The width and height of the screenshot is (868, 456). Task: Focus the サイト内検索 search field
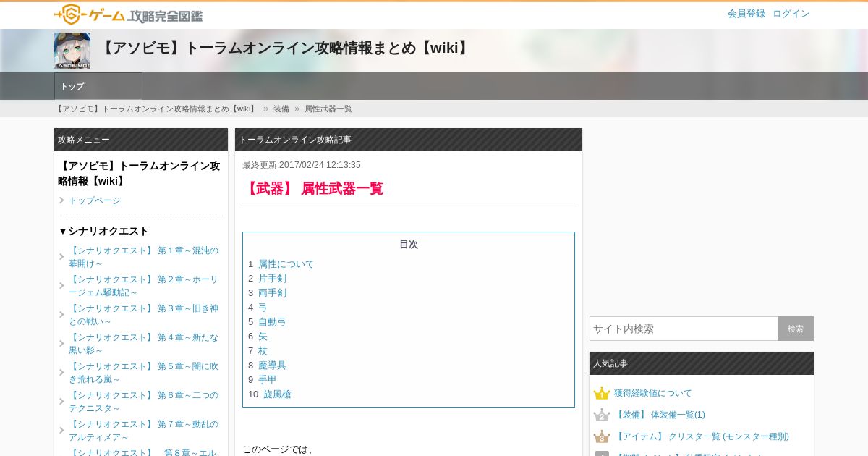[684, 329]
